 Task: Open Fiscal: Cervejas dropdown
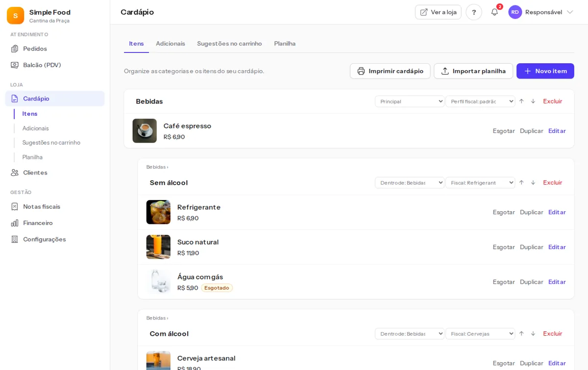click(x=480, y=334)
